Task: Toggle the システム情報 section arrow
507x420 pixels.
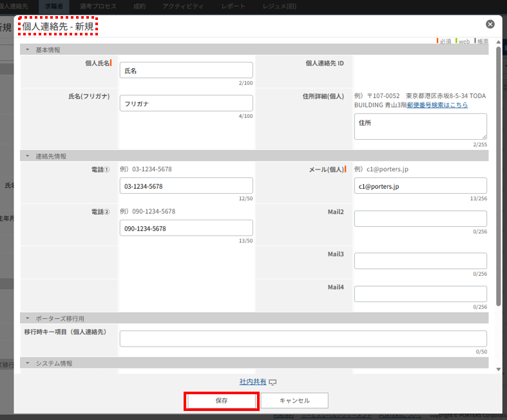Action: pos(28,363)
